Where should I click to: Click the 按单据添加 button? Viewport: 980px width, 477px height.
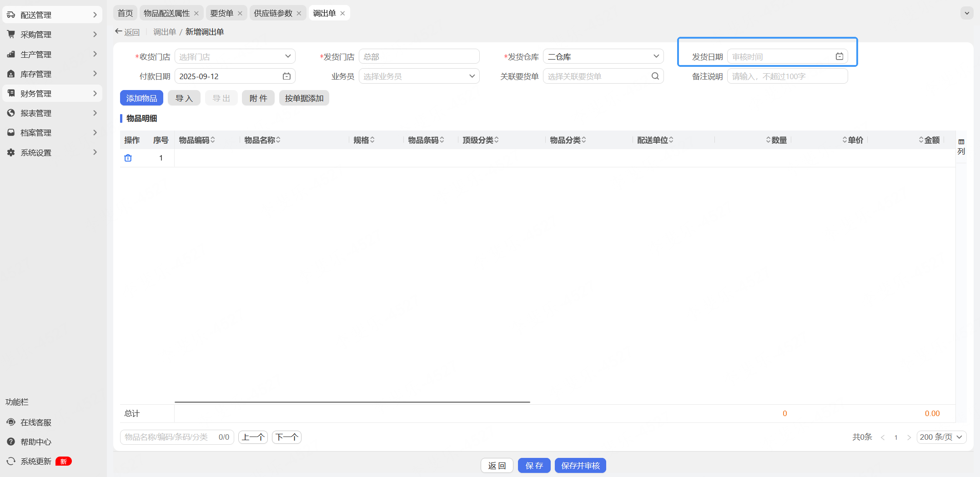coord(304,98)
